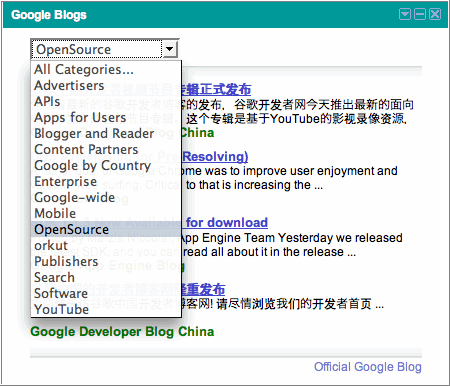The width and height of the screenshot is (450, 386).
Task: Choose Enterprise category
Action: (x=106, y=181)
